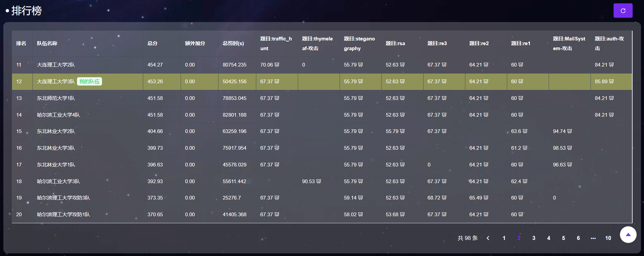Open page 3 of the leaderboard

(534, 238)
